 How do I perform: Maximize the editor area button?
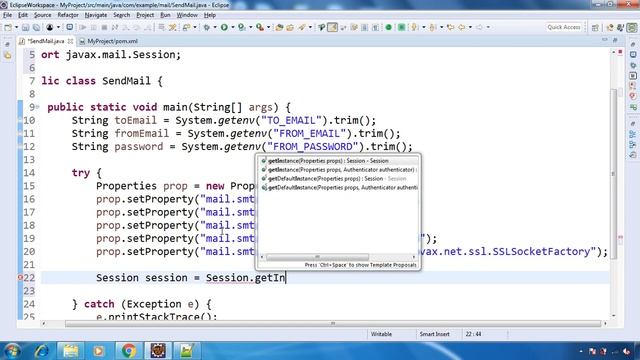(x=615, y=40)
